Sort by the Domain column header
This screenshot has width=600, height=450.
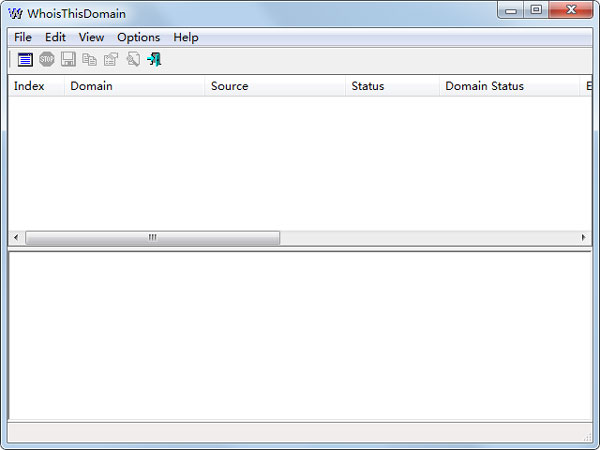click(134, 86)
